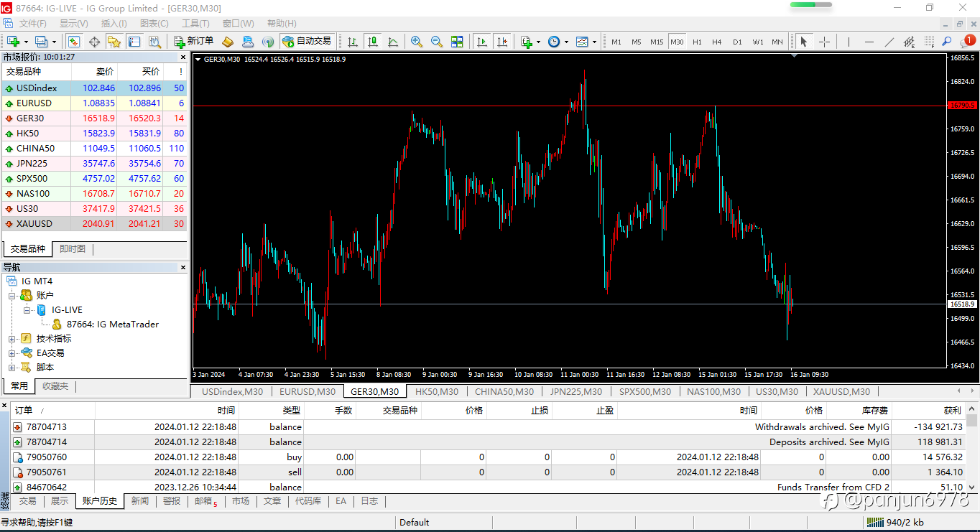Image resolution: width=980 pixels, height=532 pixels.
Task: Select order 79050760 row in history
Action: (x=488, y=457)
